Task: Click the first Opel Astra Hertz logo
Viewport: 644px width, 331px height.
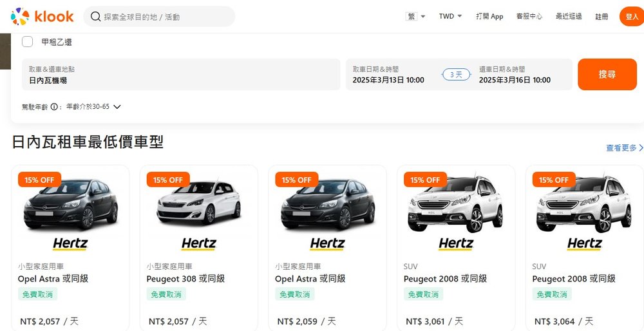Action: coord(70,243)
